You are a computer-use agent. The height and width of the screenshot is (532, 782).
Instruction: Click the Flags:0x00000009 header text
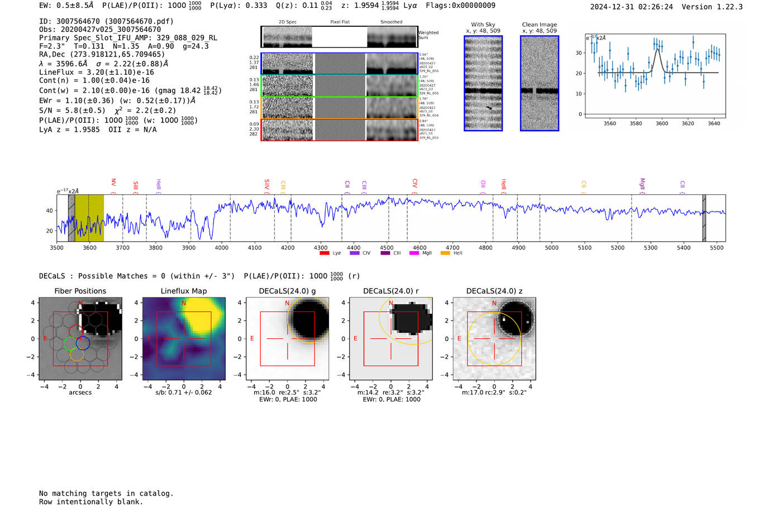[460, 6]
